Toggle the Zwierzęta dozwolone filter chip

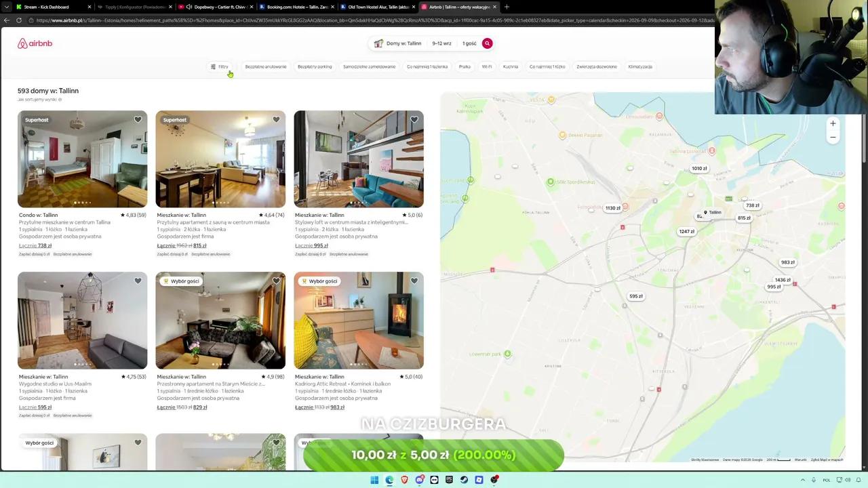click(597, 66)
